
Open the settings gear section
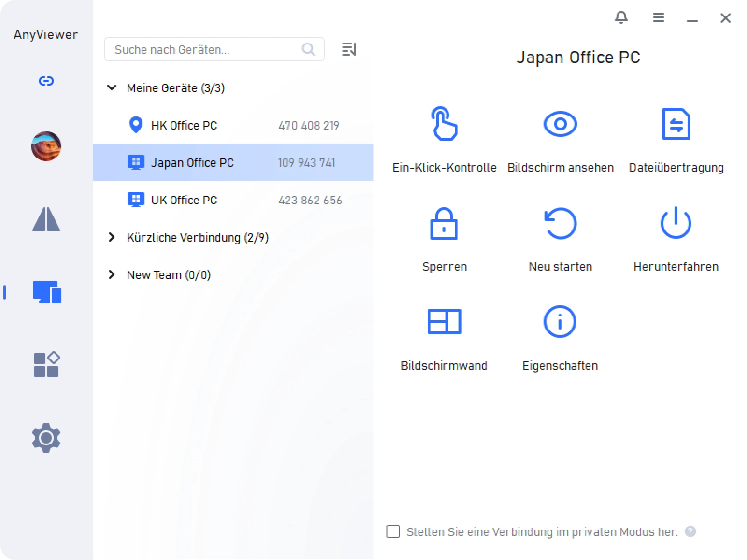click(x=46, y=438)
